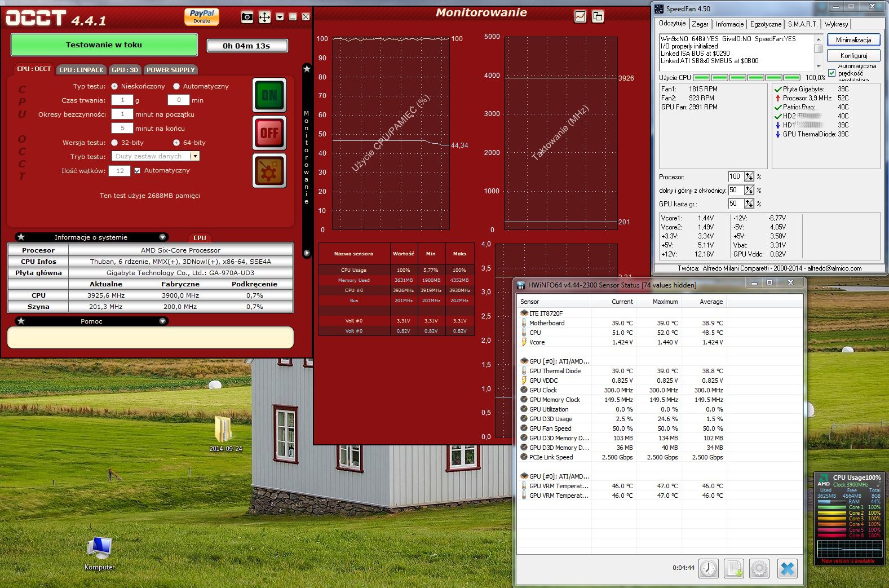Open the POWER SUPPLY tab
The height and width of the screenshot is (588, 889).
[x=171, y=70]
